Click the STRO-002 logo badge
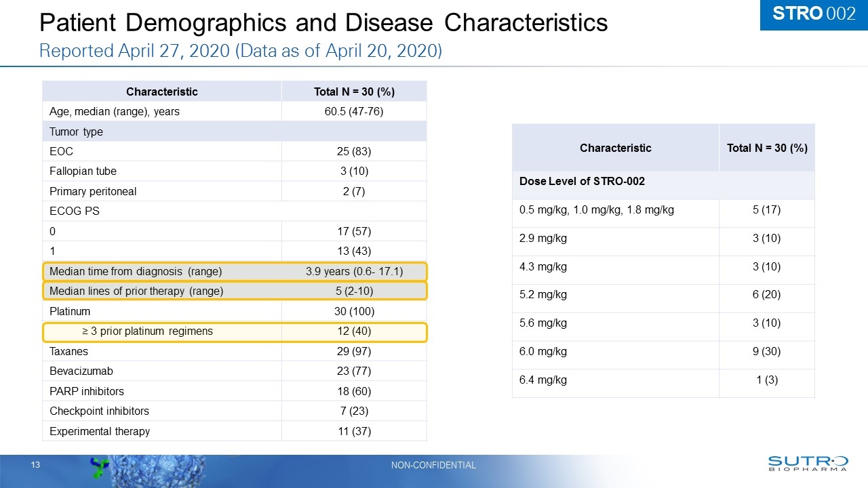This screenshot has width=868, height=488. (x=813, y=12)
